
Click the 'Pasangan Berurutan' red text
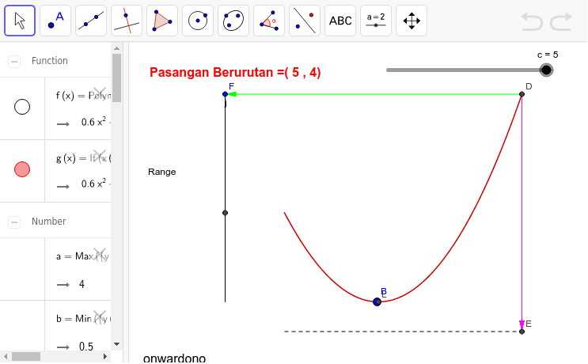click(235, 72)
